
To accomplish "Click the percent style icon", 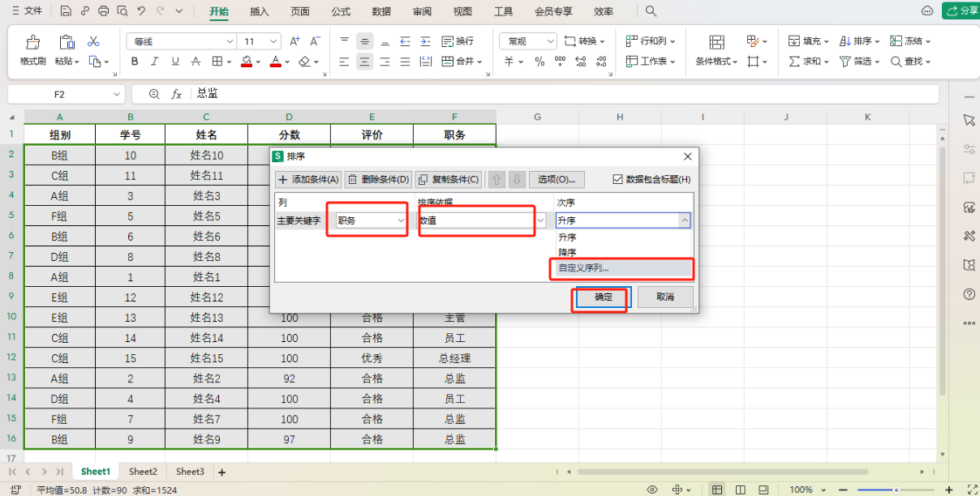I will (539, 62).
